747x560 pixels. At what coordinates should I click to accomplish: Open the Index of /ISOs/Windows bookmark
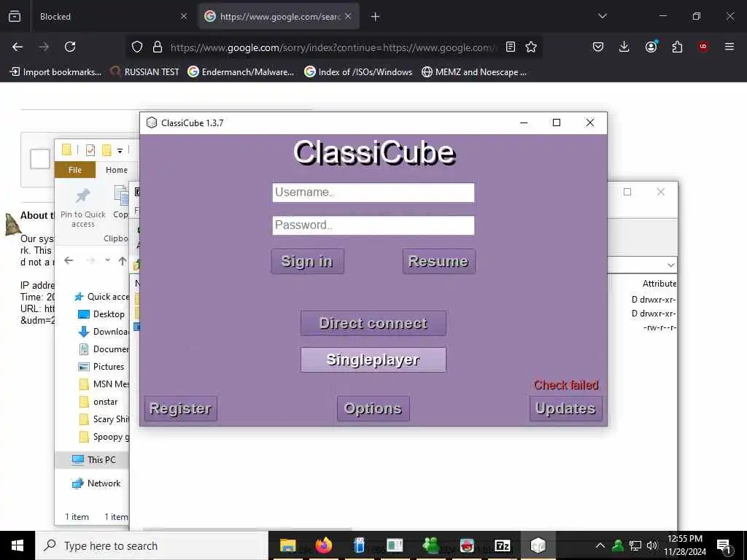point(358,72)
